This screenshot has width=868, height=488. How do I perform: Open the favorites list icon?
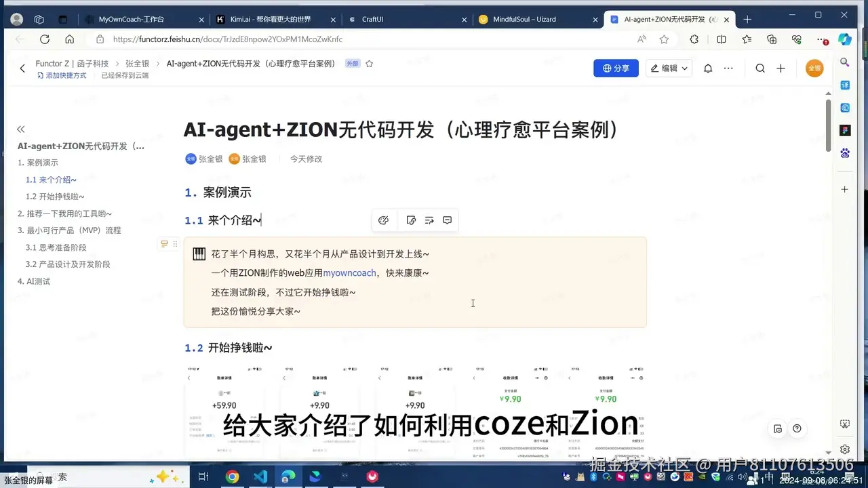(x=747, y=39)
